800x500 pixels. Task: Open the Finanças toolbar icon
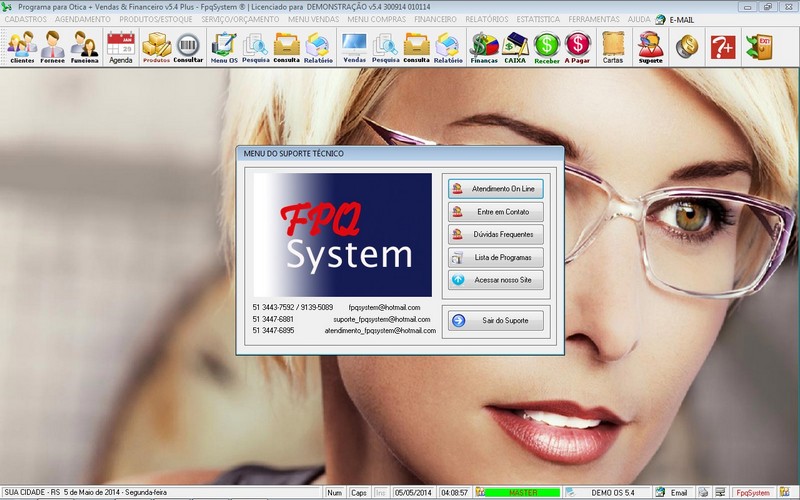pyautogui.click(x=484, y=46)
